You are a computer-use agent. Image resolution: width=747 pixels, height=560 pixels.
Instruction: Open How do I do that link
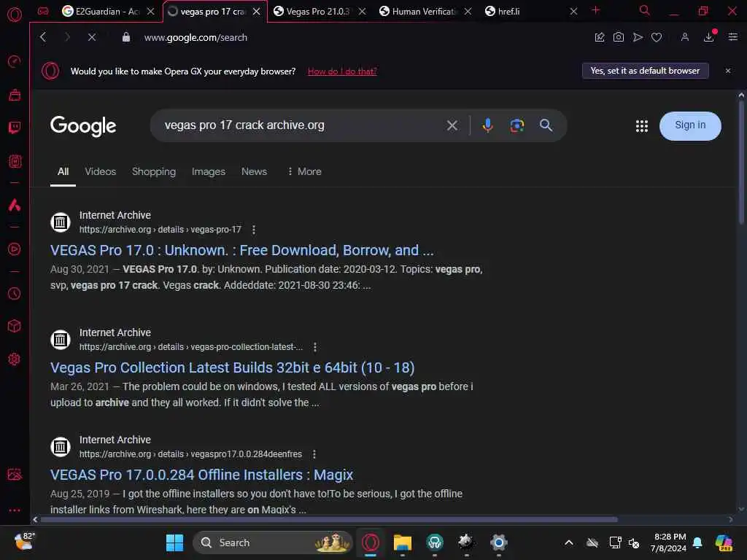[342, 71]
